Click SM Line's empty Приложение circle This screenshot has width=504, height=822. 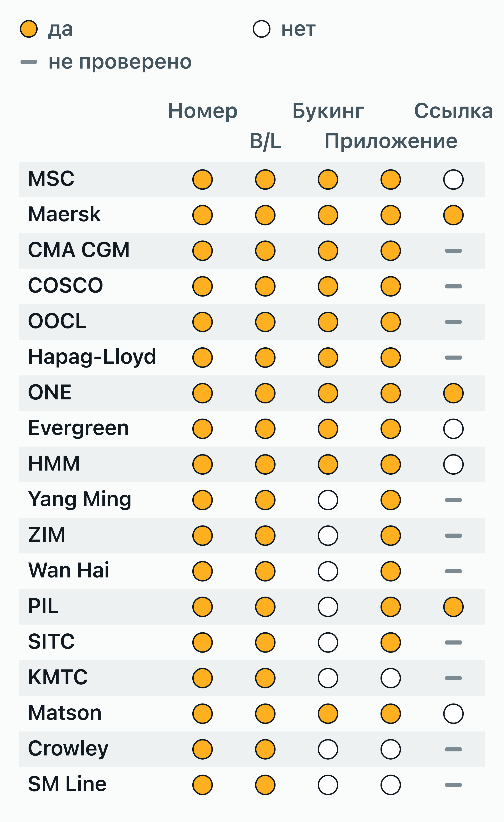(391, 785)
